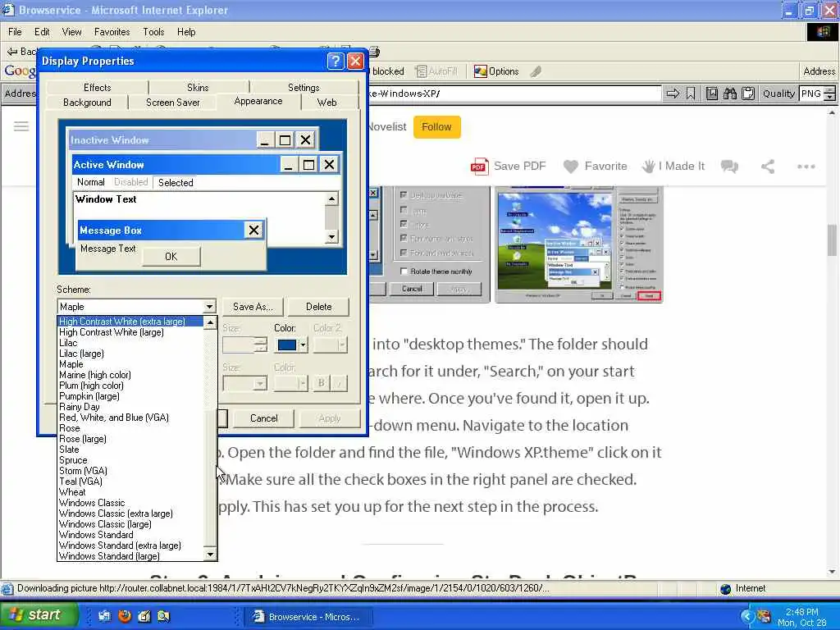Switch to the Background tab
Image resolution: width=840 pixels, height=630 pixels.
87,103
